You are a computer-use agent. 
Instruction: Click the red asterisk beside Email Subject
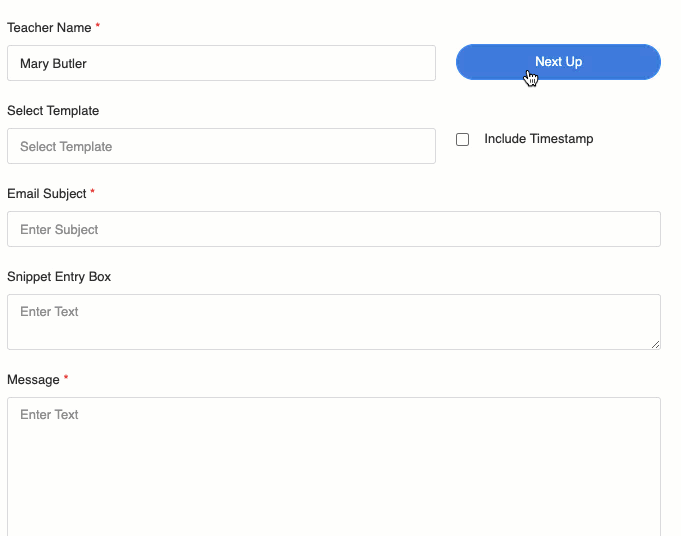(x=93, y=192)
